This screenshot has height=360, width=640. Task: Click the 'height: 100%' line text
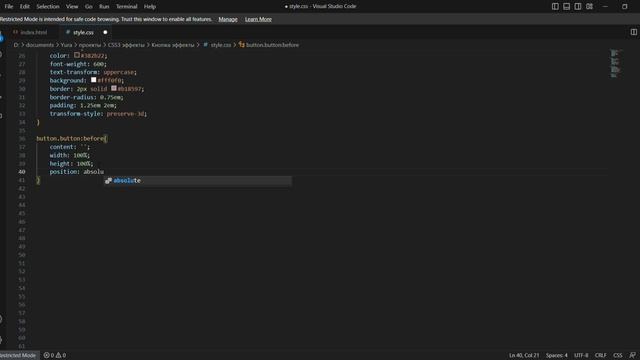click(71, 164)
